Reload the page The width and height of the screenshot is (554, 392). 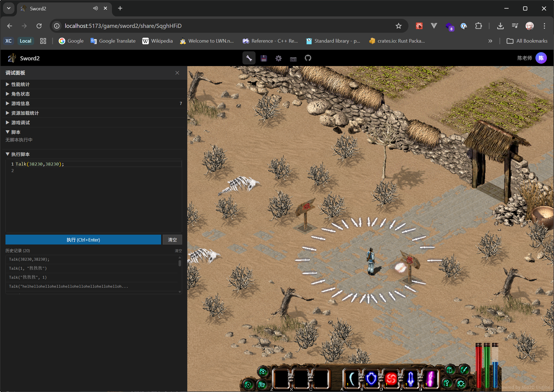click(x=39, y=26)
